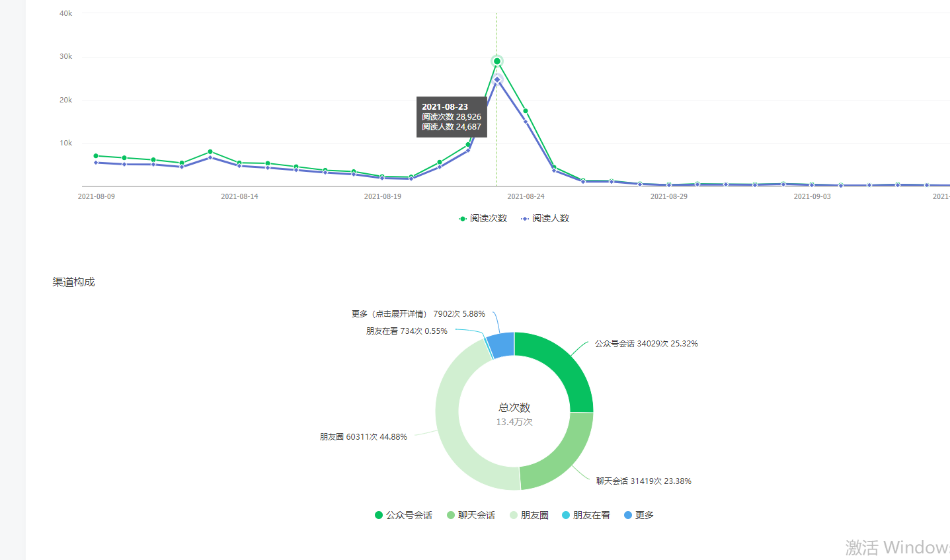Image resolution: width=950 pixels, height=560 pixels.
Task: Click the 更多 legend item below donut
Action: coord(639,515)
